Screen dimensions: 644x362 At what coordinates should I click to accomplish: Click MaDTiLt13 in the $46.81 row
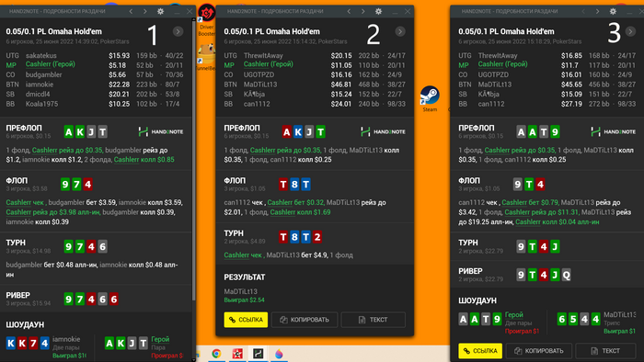click(260, 85)
